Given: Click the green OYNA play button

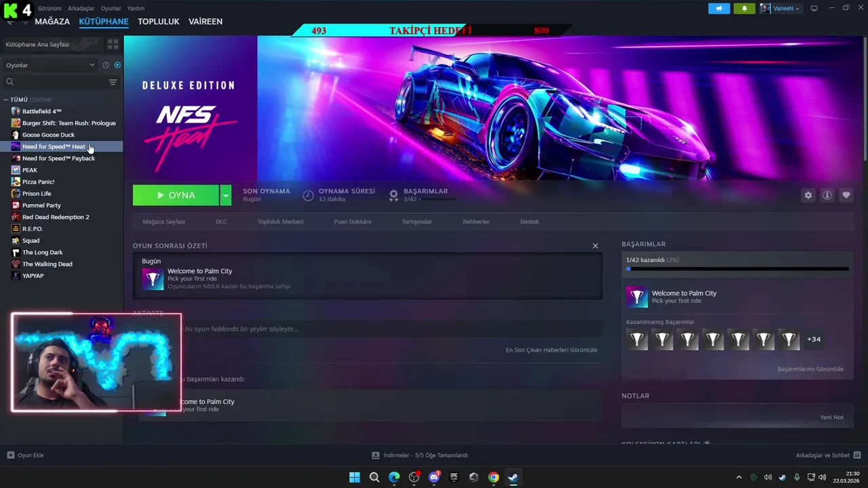Looking at the screenshot, I should (176, 195).
